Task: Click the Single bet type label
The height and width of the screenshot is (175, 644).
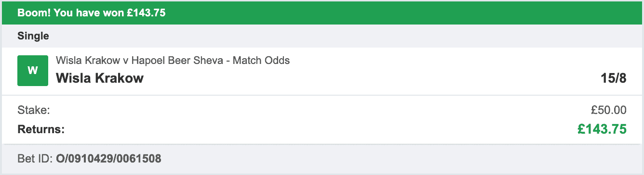Action: (x=33, y=36)
